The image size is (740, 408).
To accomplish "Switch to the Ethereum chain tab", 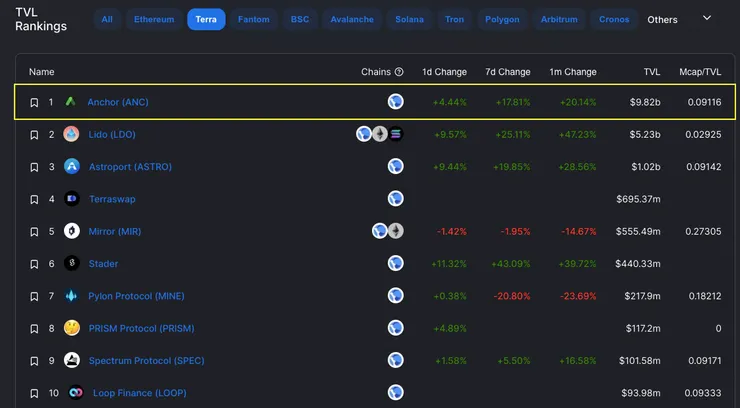I will [154, 19].
